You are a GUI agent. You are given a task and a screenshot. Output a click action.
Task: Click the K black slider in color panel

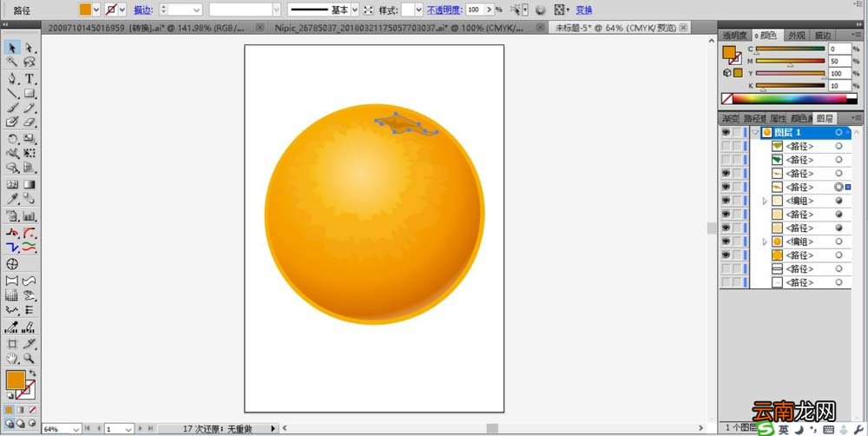[x=791, y=86]
